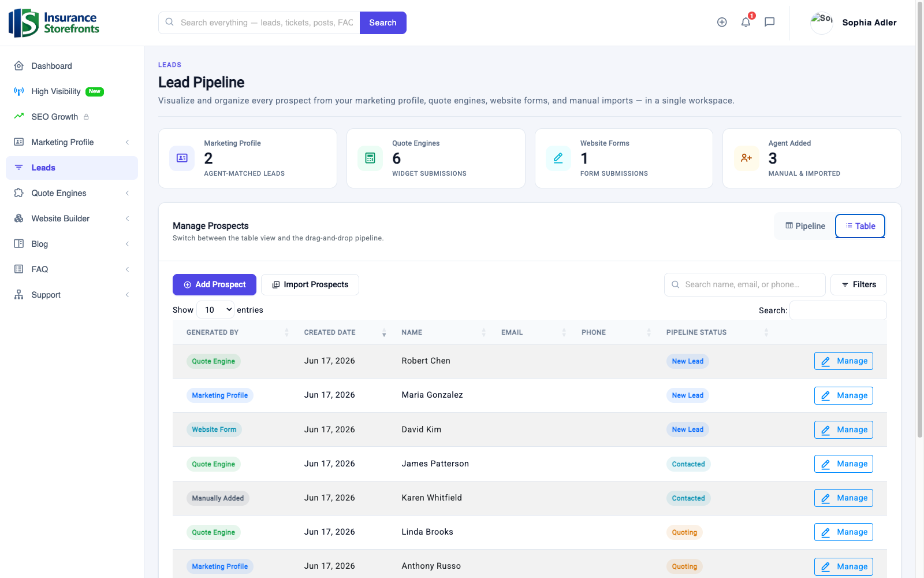
Task: Open SEO Growth in the sidebar
Action: tap(72, 117)
